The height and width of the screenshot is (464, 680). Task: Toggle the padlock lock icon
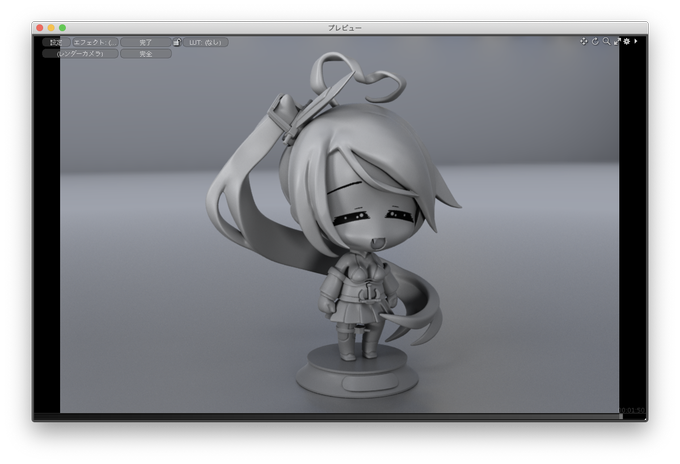click(x=177, y=42)
